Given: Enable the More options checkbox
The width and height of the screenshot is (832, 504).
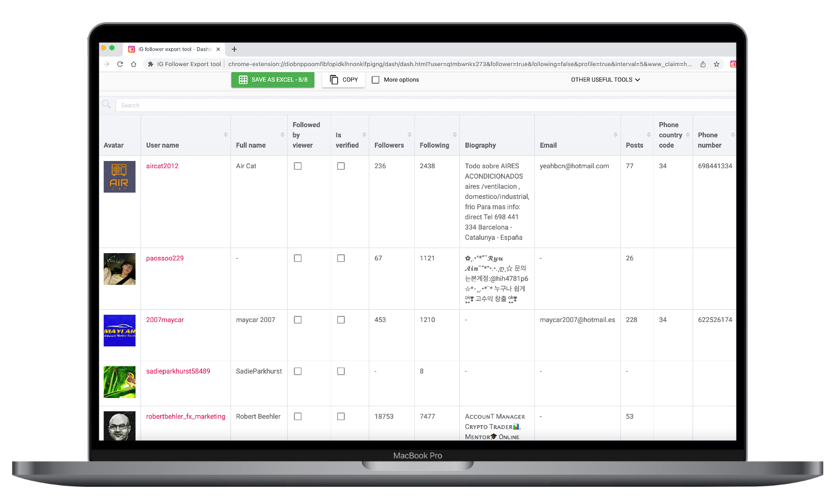Looking at the screenshot, I should pos(375,80).
